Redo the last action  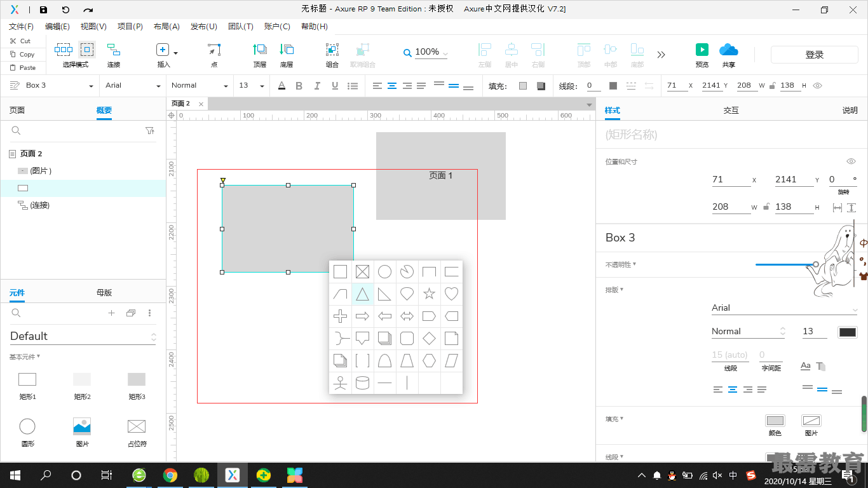pos(88,10)
